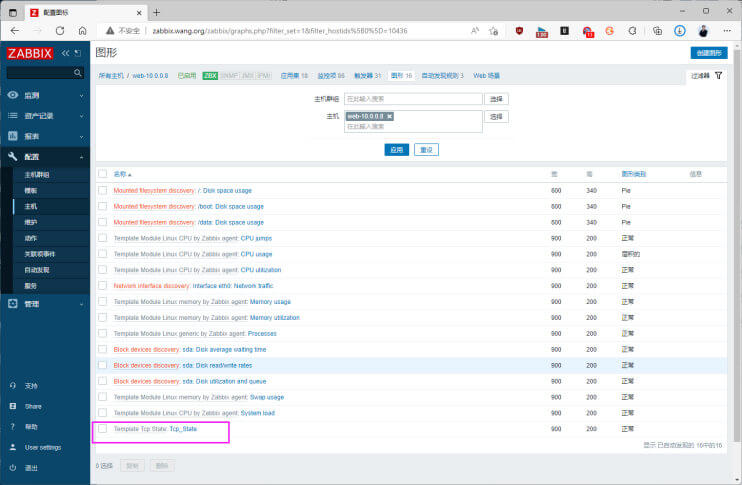Open the 'sda: Disk read/write rates' link
The width and height of the screenshot is (742, 485).
click(x=217, y=365)
